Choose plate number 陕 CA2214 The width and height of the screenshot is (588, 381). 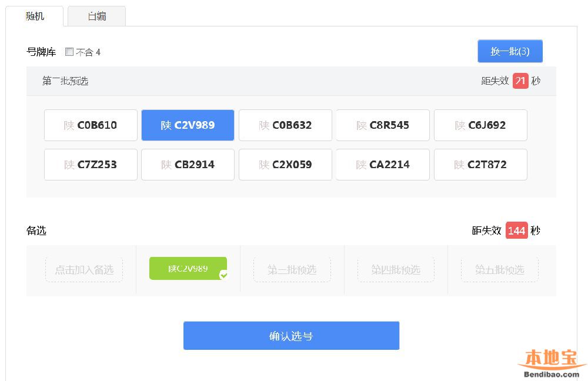click(383, 165)
